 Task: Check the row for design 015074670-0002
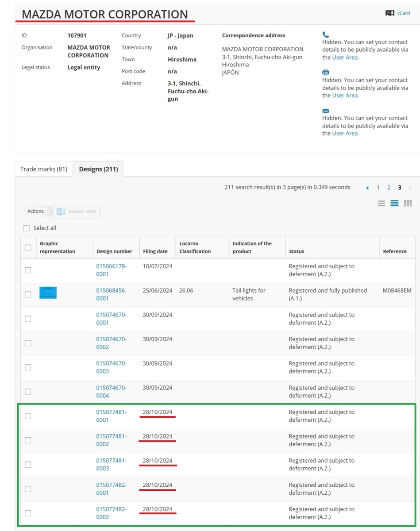click(28, 343)
